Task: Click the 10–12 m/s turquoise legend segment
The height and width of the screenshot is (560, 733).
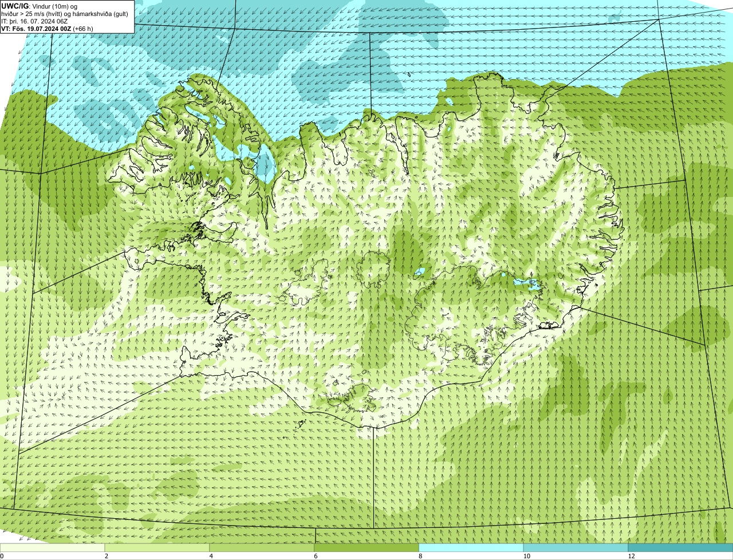Action: click(576, 547)
